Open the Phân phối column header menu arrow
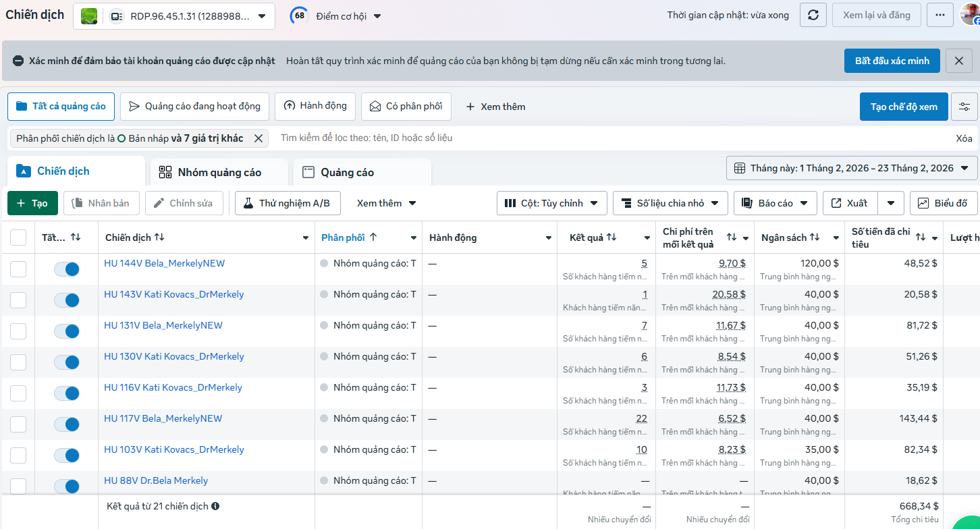The width and height of the screenshot is (980, 529). coord(414,238)
